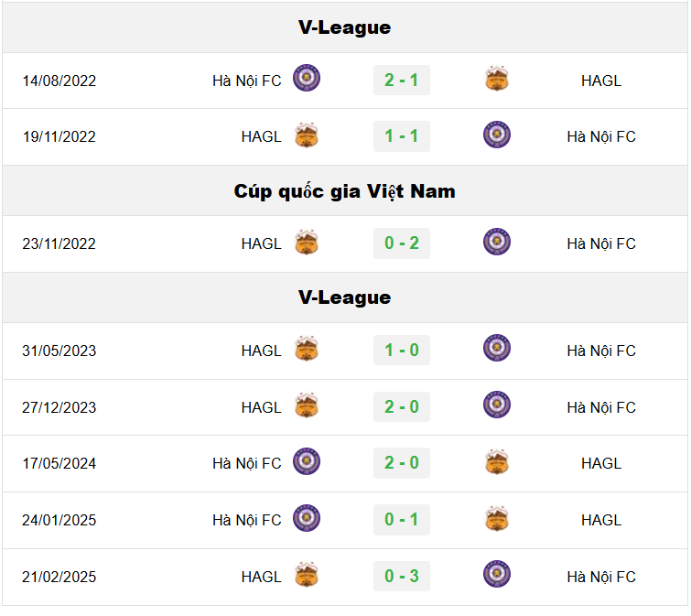Click Hà Nội FC name in 17/05/2024 row
Screen dimensions: 691x616
tap(247, 463)
